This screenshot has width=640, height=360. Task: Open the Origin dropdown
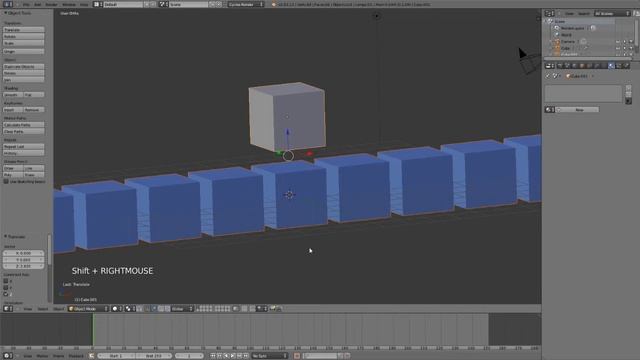(24, 51)
